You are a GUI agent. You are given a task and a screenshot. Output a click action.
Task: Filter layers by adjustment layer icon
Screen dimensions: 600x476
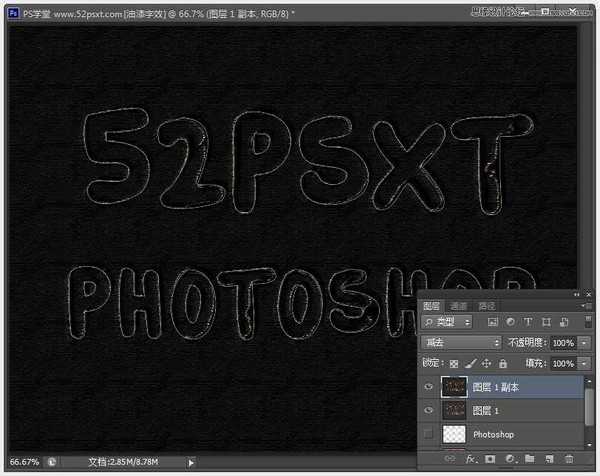[x=510, y=322]
